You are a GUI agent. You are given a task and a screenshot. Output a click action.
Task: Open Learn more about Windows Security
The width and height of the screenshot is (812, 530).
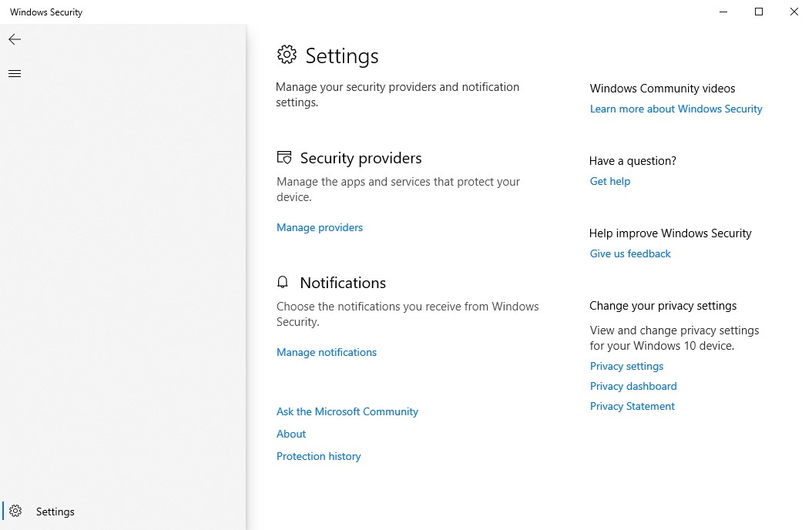click(676, 109)
